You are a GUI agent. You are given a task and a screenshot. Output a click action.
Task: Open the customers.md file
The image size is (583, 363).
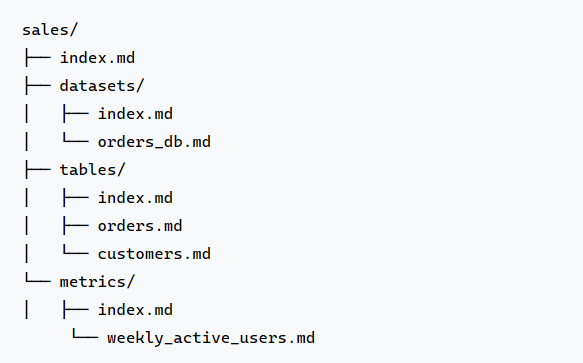pos(154,254)
